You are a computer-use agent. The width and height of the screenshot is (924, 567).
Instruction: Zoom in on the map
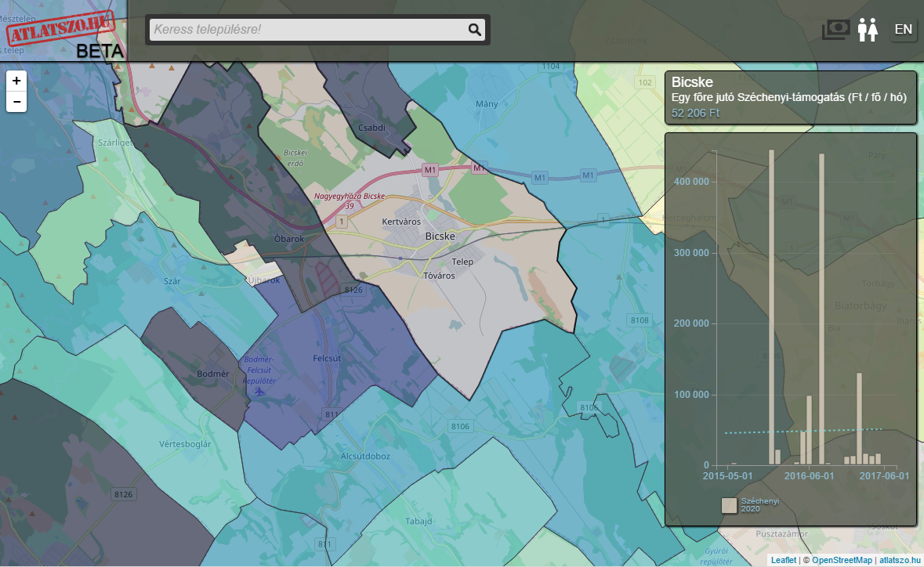point(16,81)
